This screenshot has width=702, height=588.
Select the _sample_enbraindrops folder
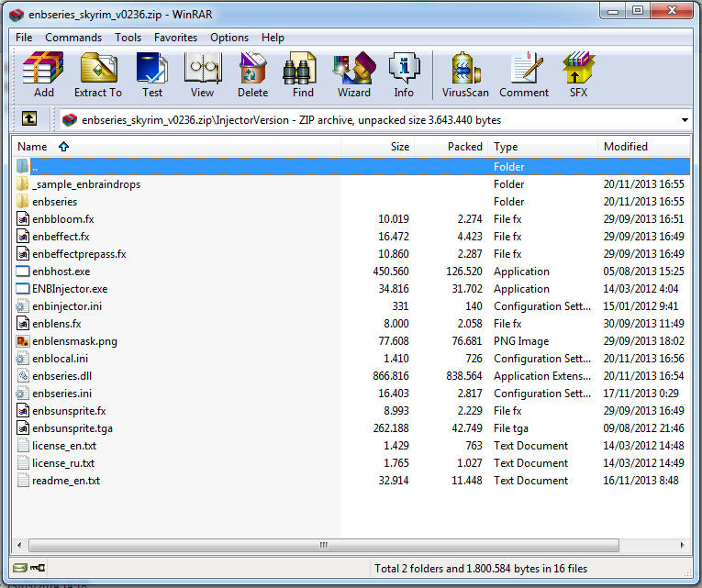[85, 184]
